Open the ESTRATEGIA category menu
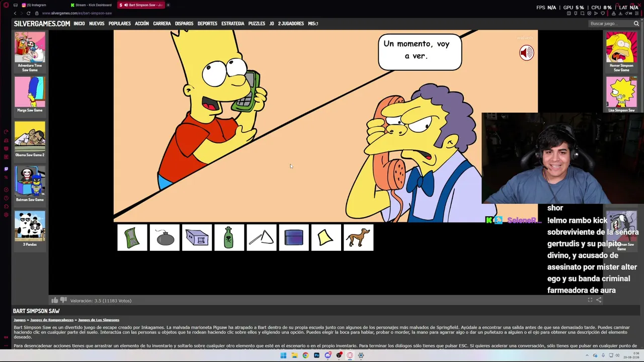 [232, 24]
